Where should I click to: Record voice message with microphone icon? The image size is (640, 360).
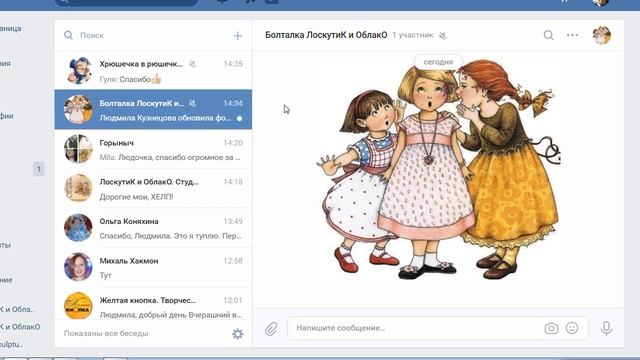pos(607,329)
